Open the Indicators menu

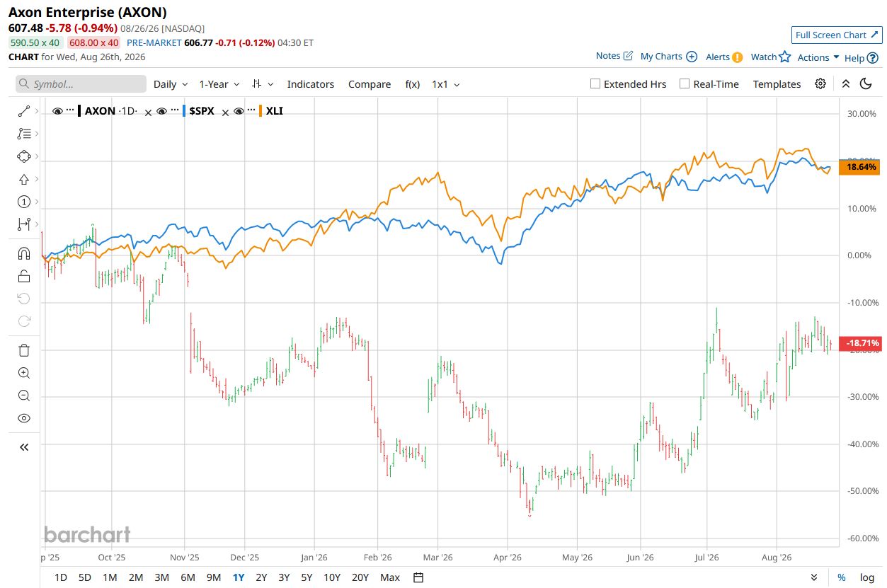pos(310,84)
